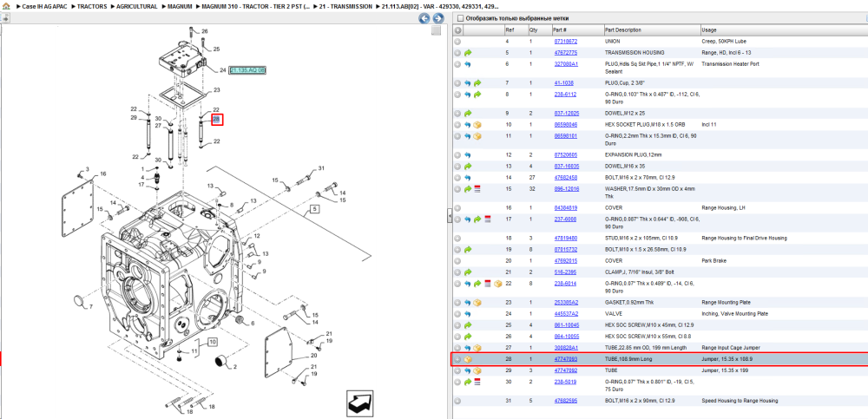
Task: Click blue arrow for ref 12 expansion plug
Action: pos(467,155)
